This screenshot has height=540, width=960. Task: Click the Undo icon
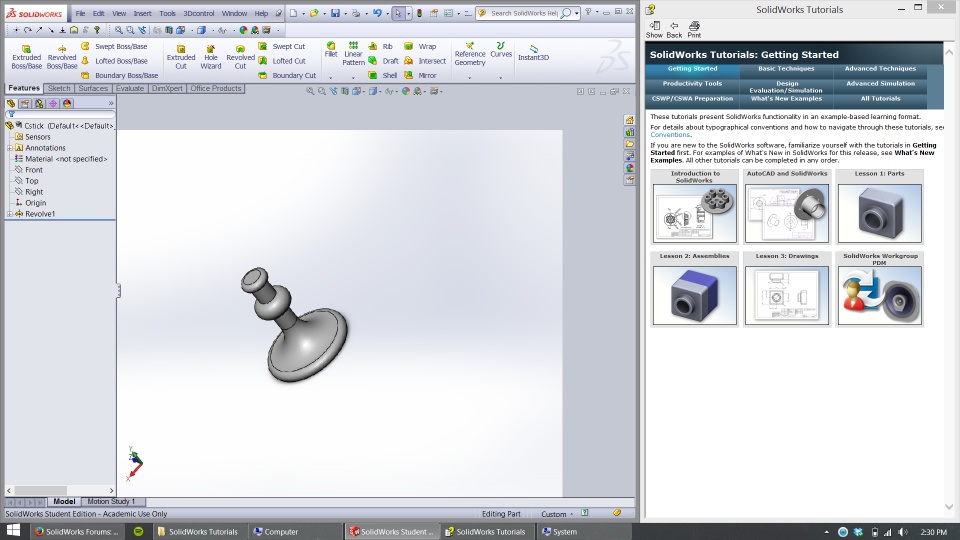377,13
